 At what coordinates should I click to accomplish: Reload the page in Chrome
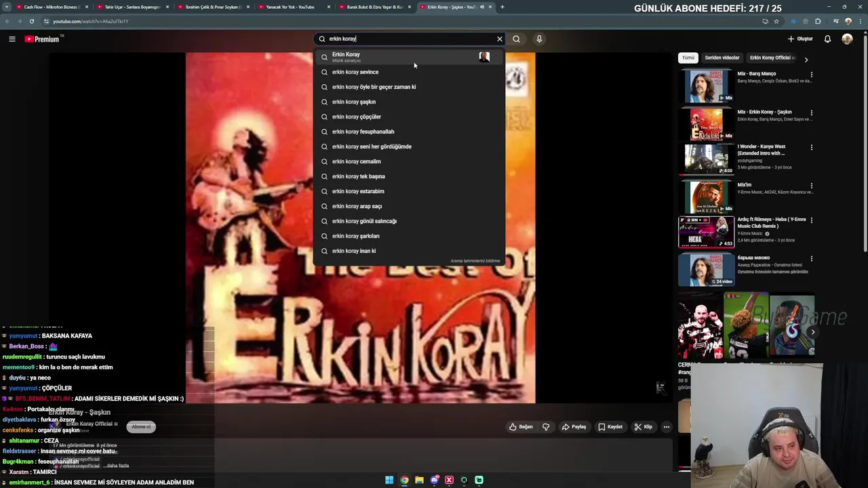[x=31, y=21]
